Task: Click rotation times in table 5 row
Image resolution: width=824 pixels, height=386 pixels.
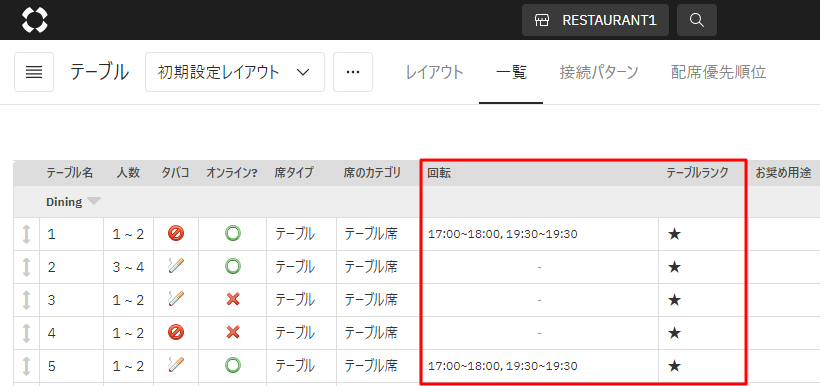Action: click(x=503, y=366)
